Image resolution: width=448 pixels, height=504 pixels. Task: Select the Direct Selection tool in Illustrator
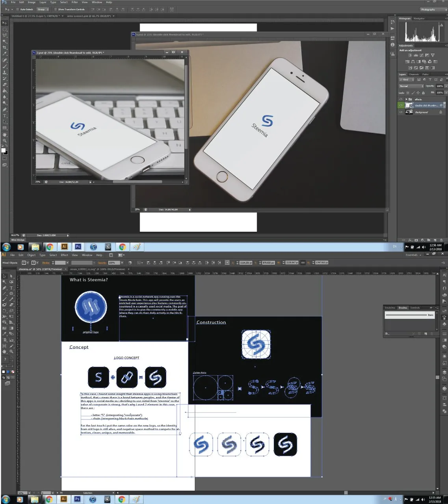pyautogui.click(x=11, y=276)
